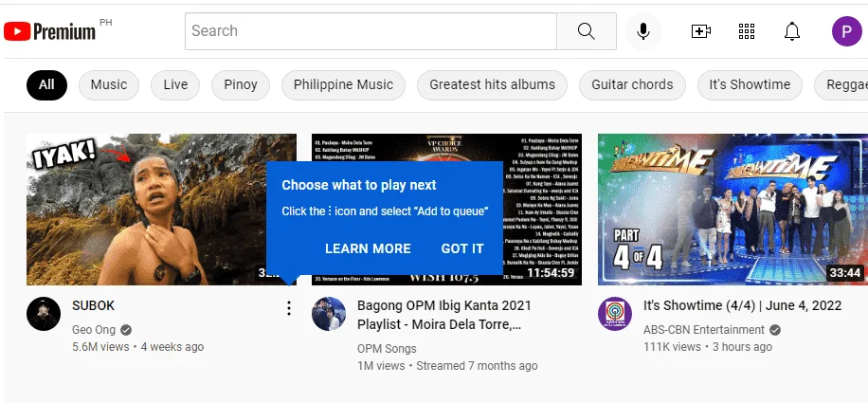This screenshot has height=403, width=868.
Task: Play the It's Showtime Part 4 thumbnail
Action: [x=732, y=210]
